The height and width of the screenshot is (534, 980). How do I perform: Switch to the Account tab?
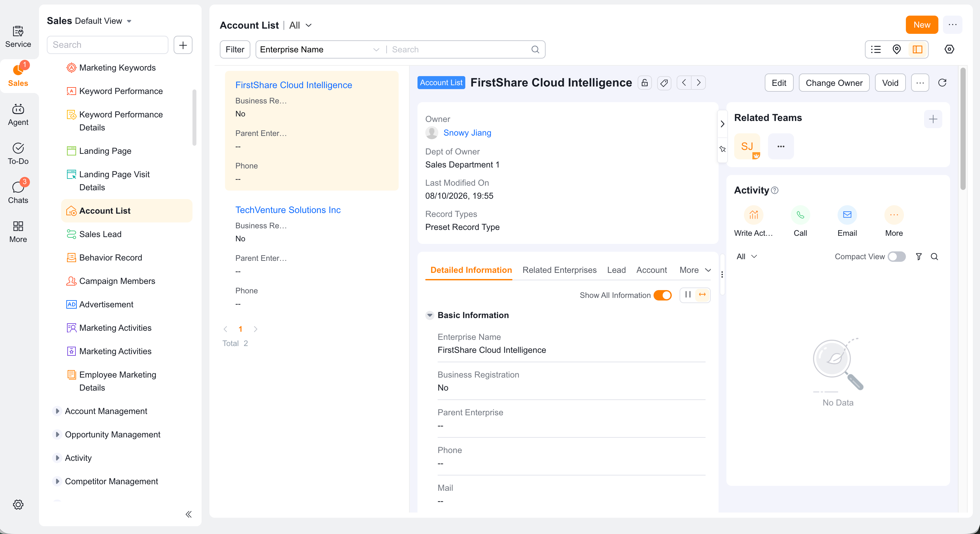651,270
